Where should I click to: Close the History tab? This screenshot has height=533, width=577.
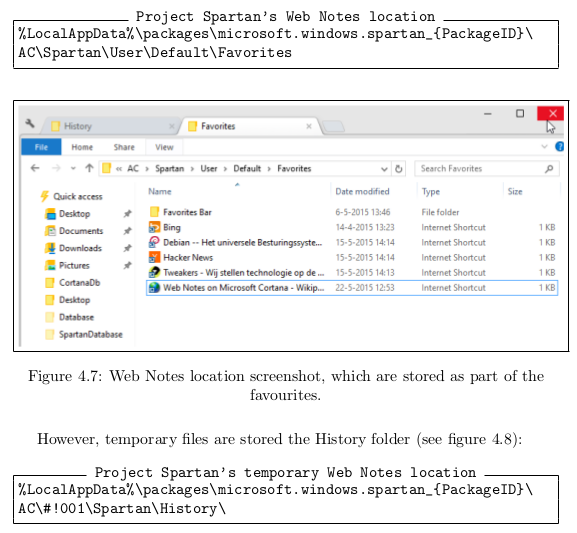pos(171,126)
